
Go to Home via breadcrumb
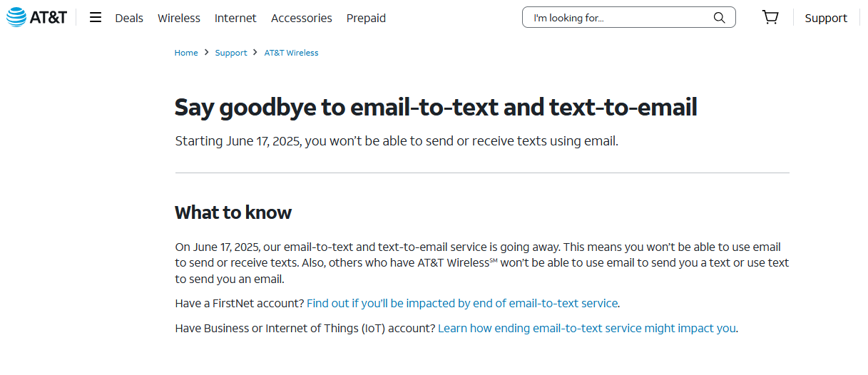186,53
